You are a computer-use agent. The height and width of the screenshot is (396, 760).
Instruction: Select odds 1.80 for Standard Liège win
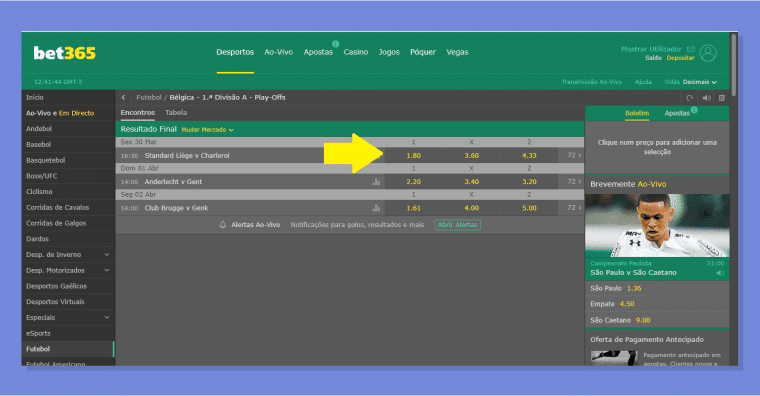coord(413,156)
